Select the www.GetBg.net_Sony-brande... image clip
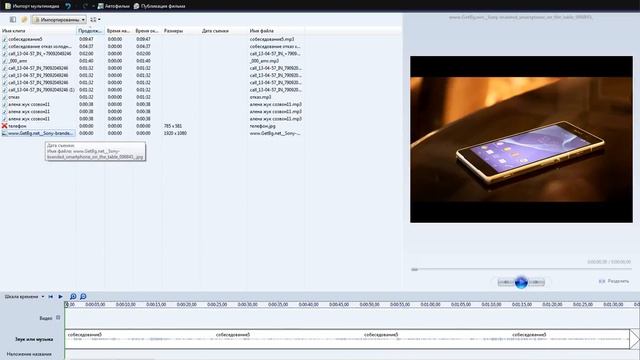Viewport: 640px width, 360px height. point(41,133)
